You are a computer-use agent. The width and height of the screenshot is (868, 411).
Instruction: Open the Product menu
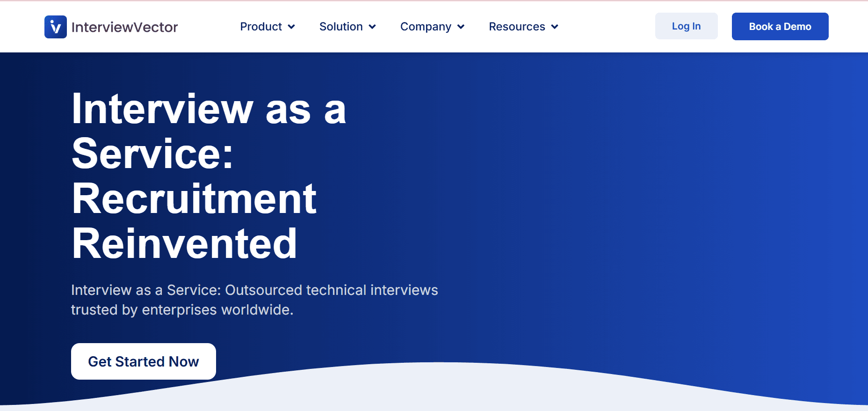pos(261,27)
